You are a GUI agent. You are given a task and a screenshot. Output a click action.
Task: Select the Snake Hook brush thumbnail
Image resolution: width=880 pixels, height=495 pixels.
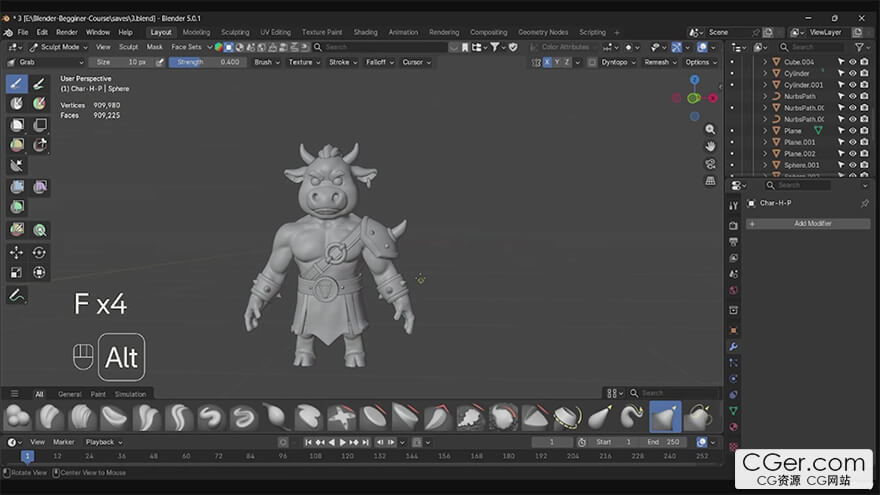tap(632, 417)
